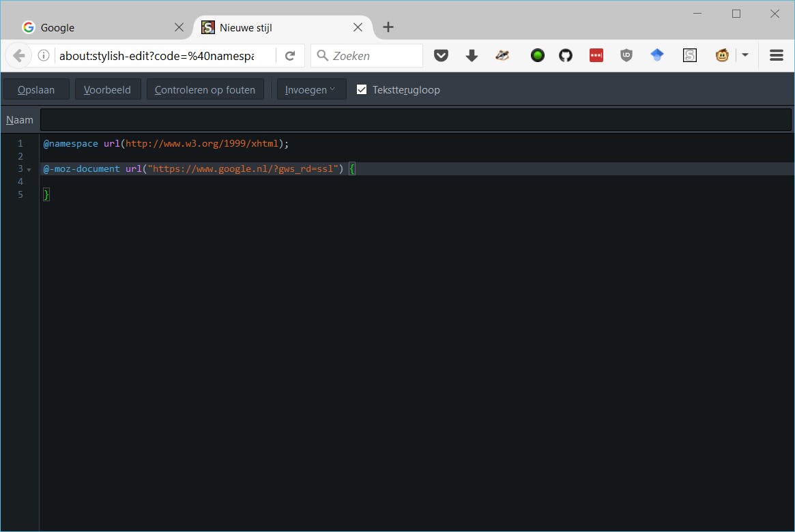
Task: Click Controleren op fouten button
Action: point(205,89)
